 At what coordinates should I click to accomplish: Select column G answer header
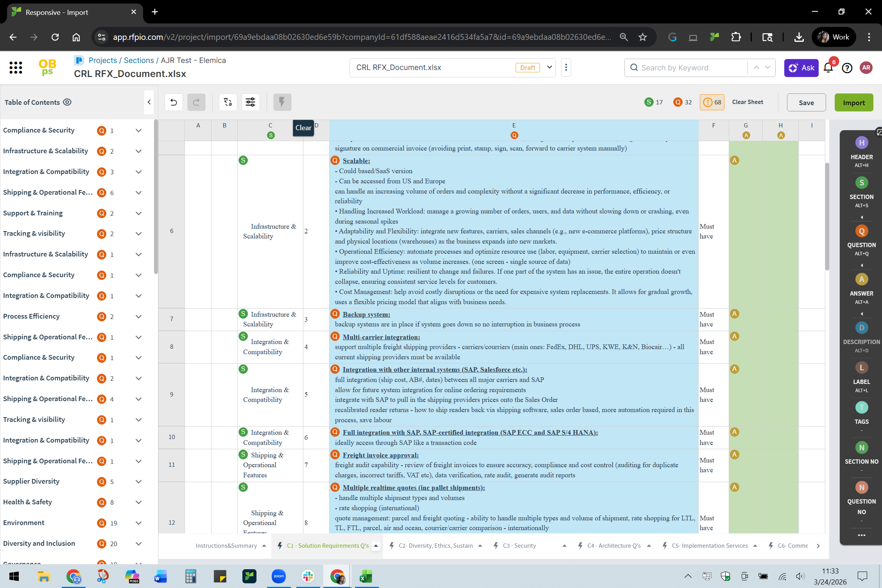tap(746, 130)
